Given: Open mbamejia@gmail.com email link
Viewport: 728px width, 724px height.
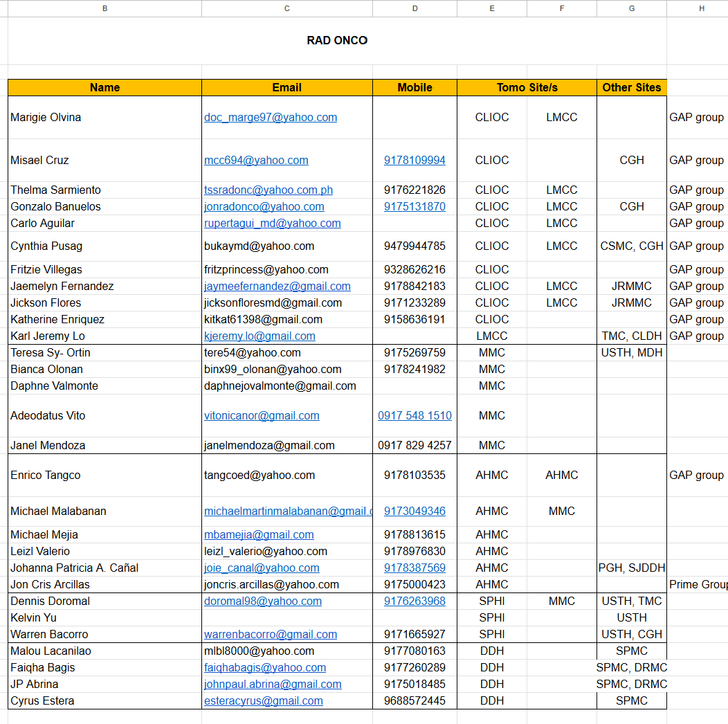Looking at the screenshot, I should pos(259,534).
